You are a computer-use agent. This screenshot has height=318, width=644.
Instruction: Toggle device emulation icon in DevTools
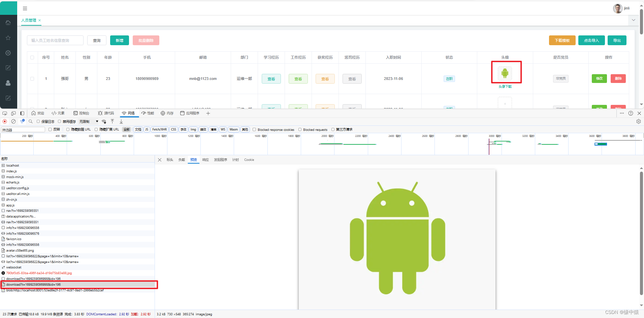coord(13,113)
